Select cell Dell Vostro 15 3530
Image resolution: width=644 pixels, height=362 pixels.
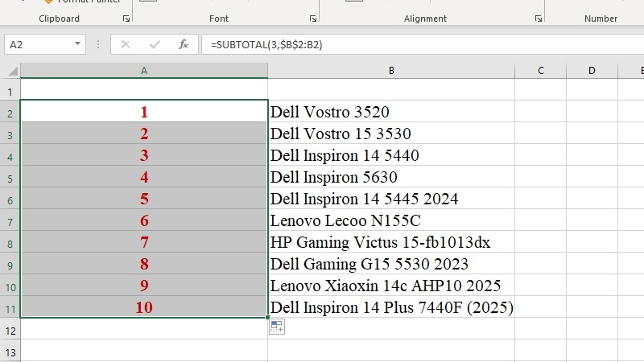391,133
